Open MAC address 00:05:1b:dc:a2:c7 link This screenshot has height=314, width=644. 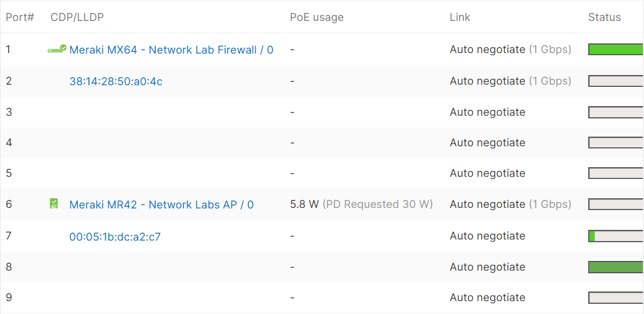click(115, 236)
